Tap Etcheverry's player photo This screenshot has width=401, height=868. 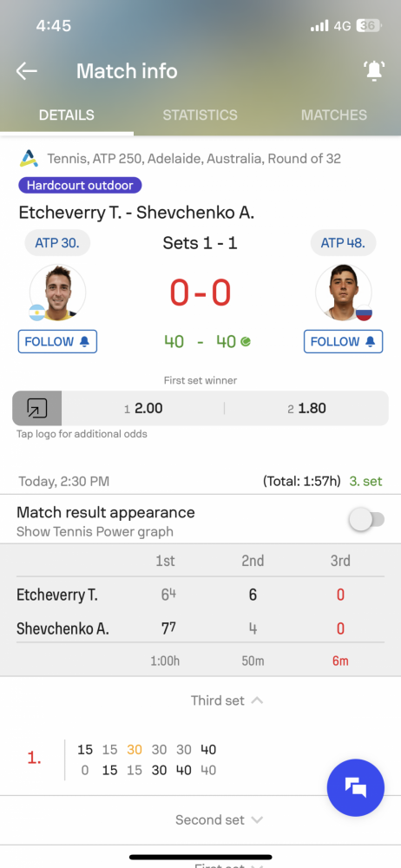(x=57, y=293)
